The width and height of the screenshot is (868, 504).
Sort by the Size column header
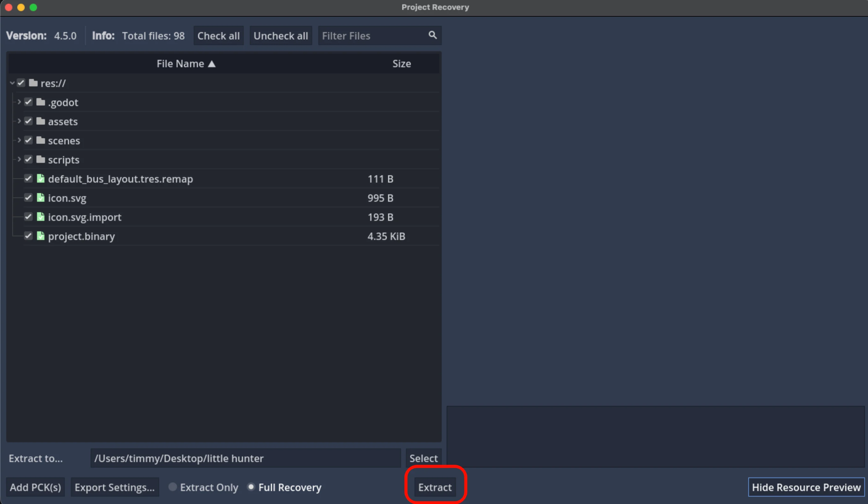click(x=402, y=64)
